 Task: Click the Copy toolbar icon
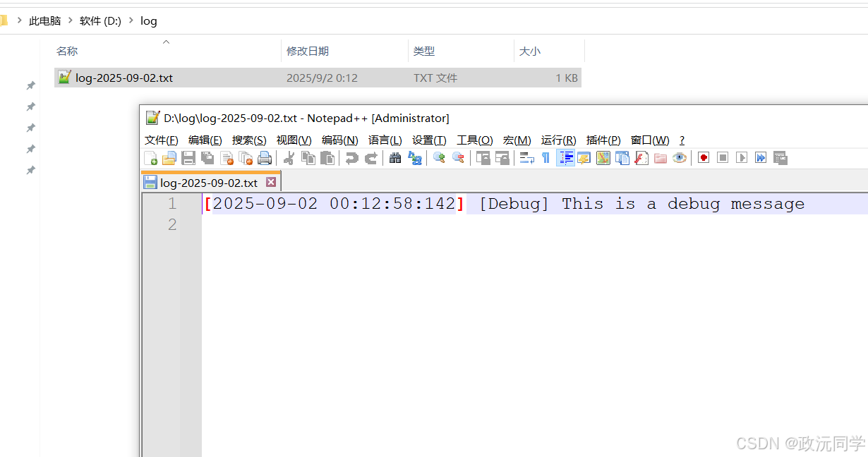[x=308, y=158]
